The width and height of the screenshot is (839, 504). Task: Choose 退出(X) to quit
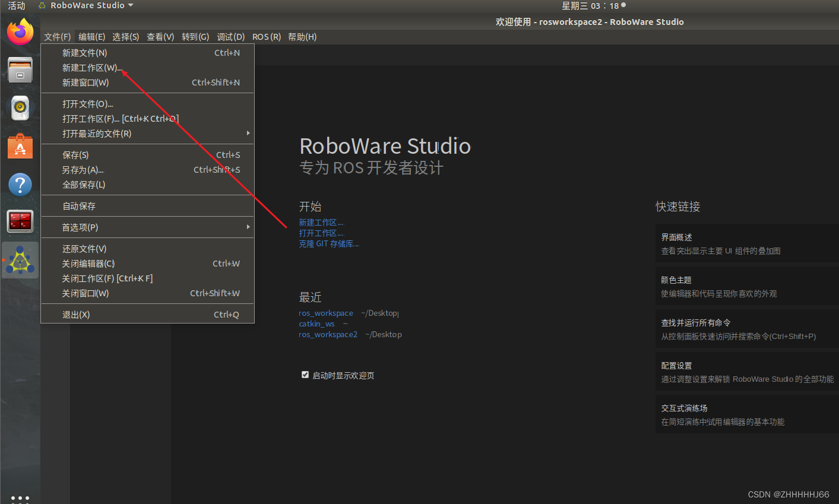click(147, 315)
